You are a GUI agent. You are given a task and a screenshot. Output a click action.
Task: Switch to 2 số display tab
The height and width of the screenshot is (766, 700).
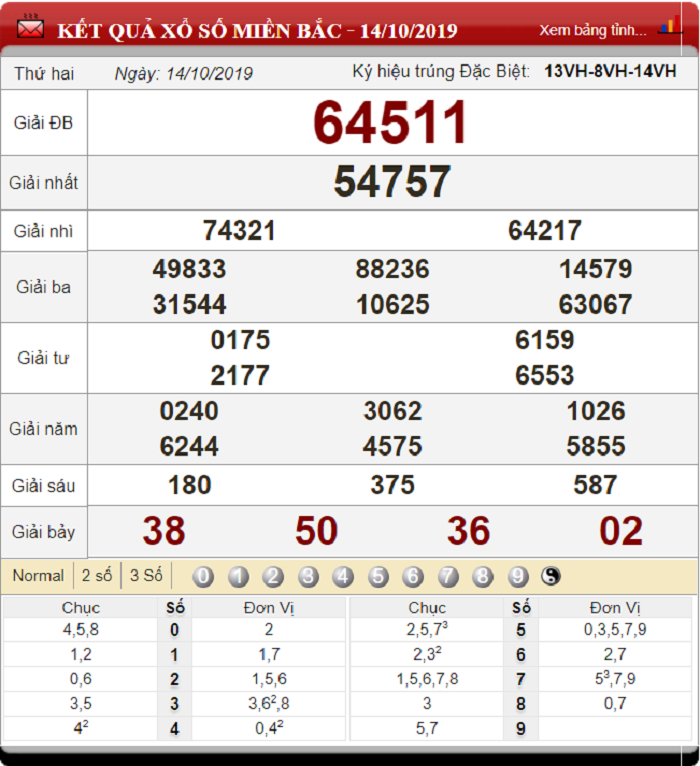pyautogui.click(x=97, y=575)
